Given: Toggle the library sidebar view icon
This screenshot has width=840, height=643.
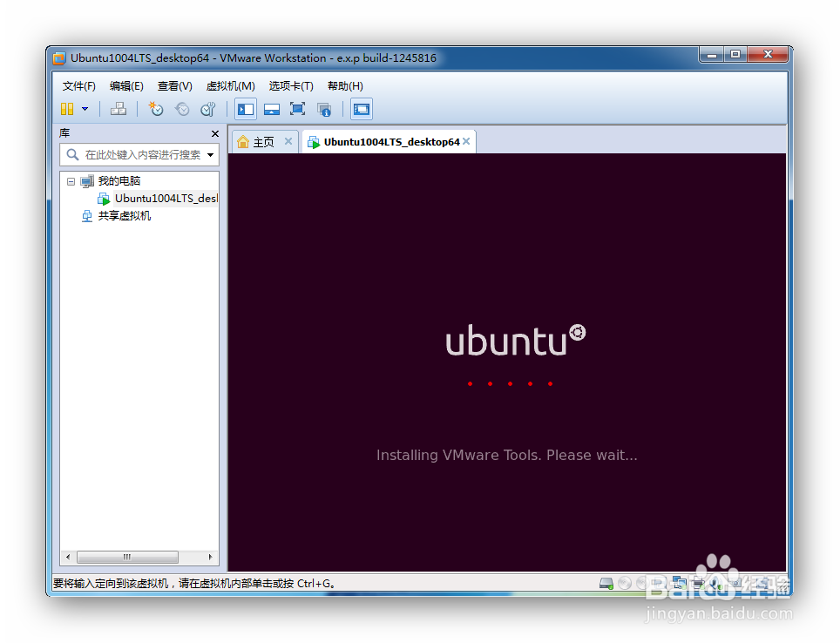Looking at the screenshot, I should click(246, 109).
